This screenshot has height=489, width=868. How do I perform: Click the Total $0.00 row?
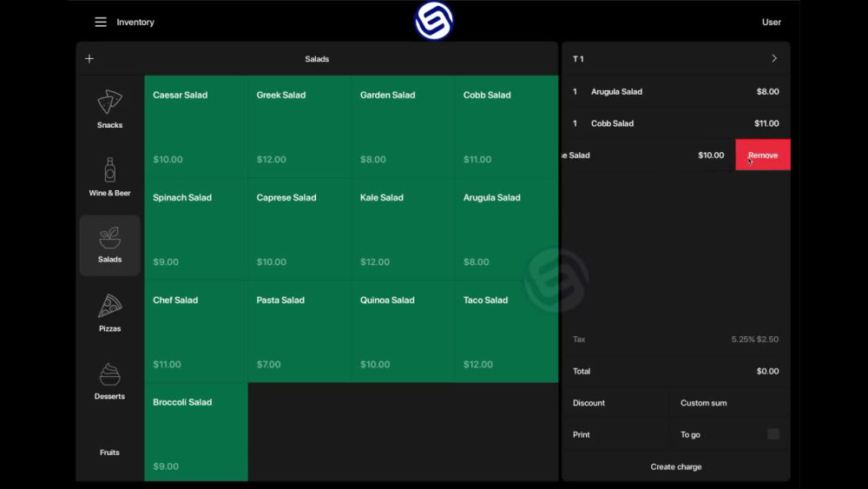pyautogui.click(x=676, y=371)
